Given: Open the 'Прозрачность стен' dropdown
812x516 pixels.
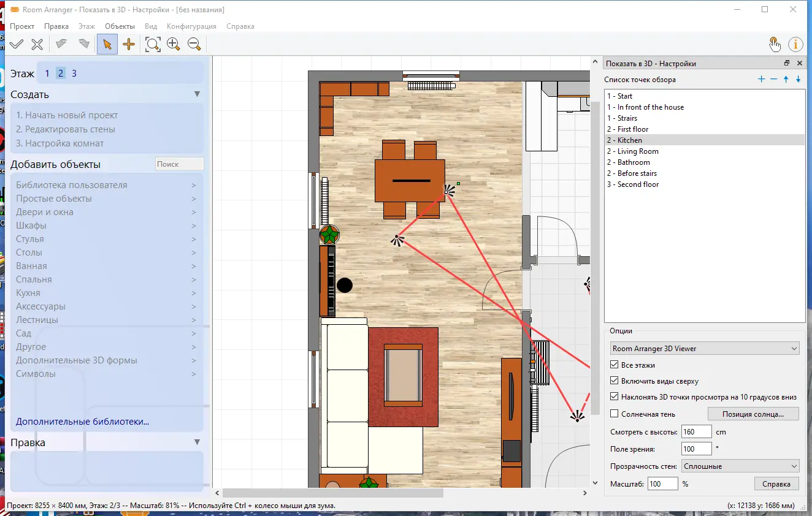Looking at the screenshot, I should point(740,466).
